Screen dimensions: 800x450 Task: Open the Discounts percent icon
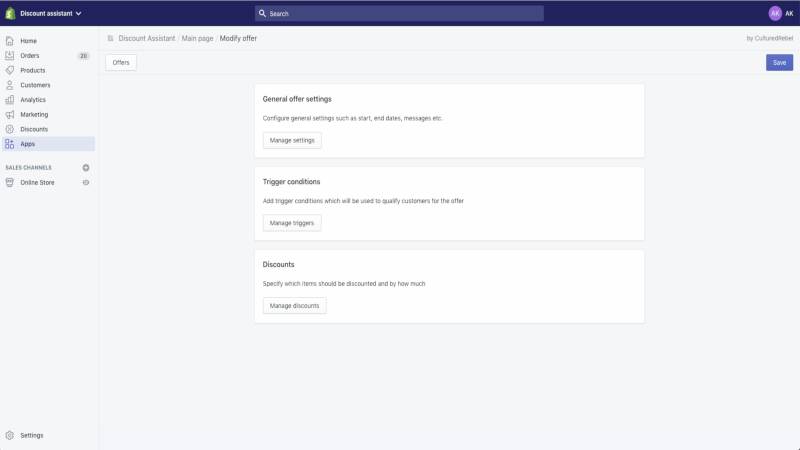[x=10, y=130]
